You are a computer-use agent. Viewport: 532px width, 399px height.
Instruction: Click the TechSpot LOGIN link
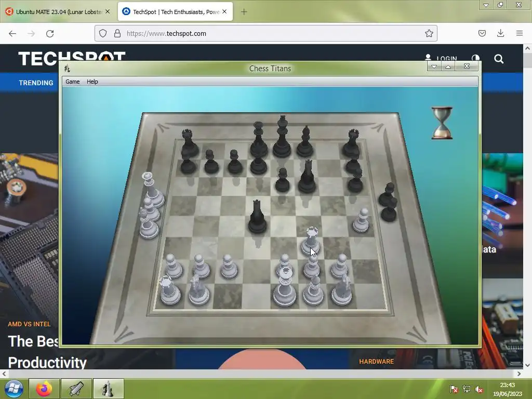[441, 58]
